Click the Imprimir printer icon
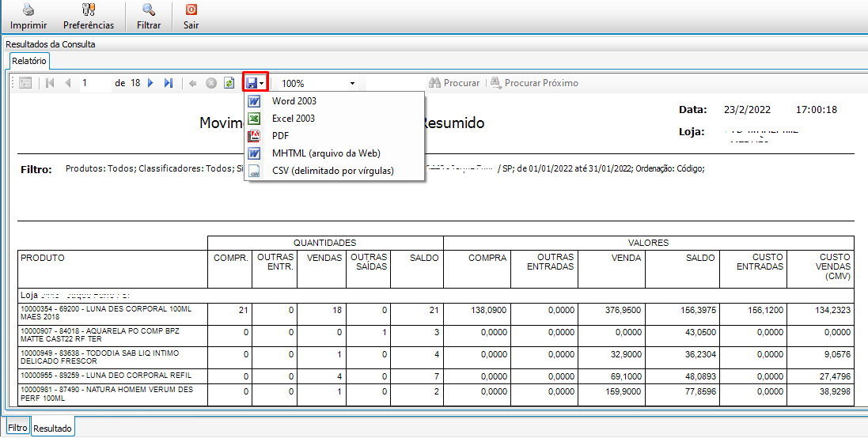This screenshot has width=868, height=438. pos(28,10)
